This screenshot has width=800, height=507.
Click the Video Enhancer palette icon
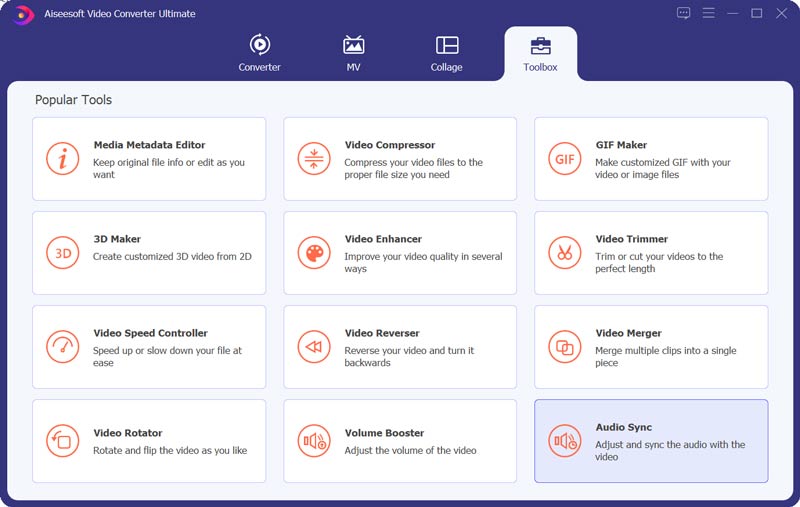click(x=314, y=253)
